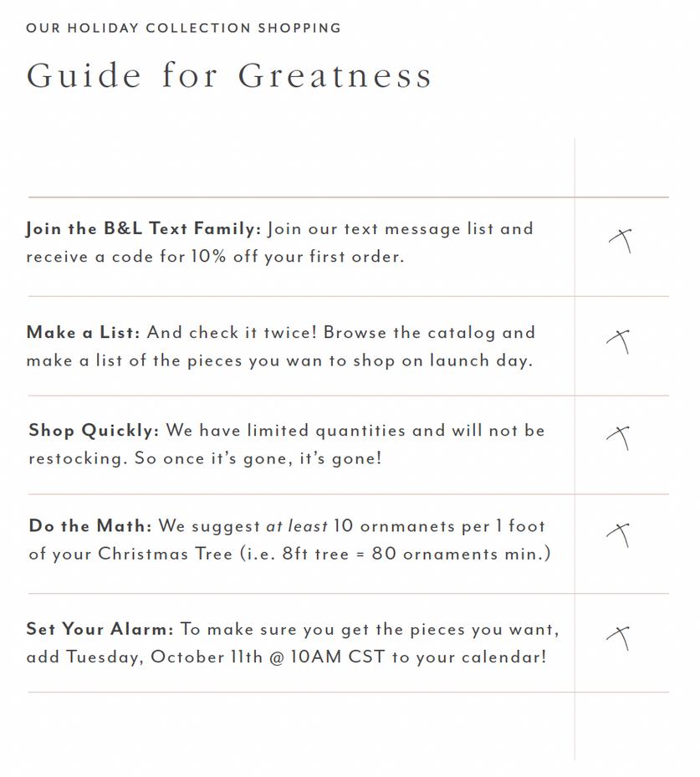Screen dimensions: 700x777
Task: Click the line mentioning launch day
Action: click(279, 360)
